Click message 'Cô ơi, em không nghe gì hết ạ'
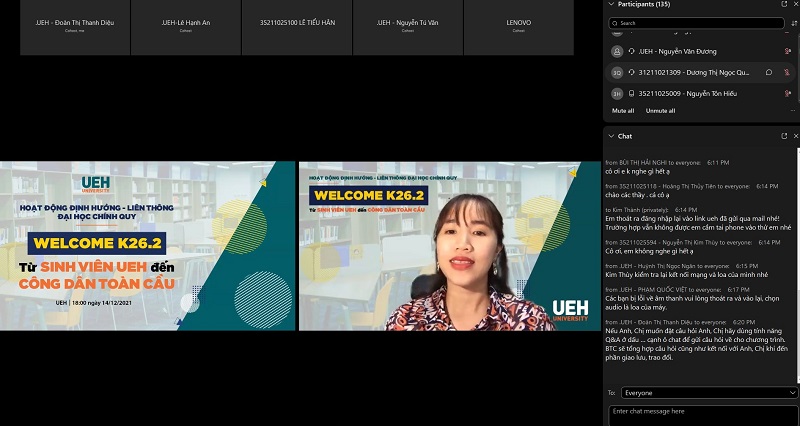This screenshot has width=800, height=426. pyautogui.click(x=649, y=251)
